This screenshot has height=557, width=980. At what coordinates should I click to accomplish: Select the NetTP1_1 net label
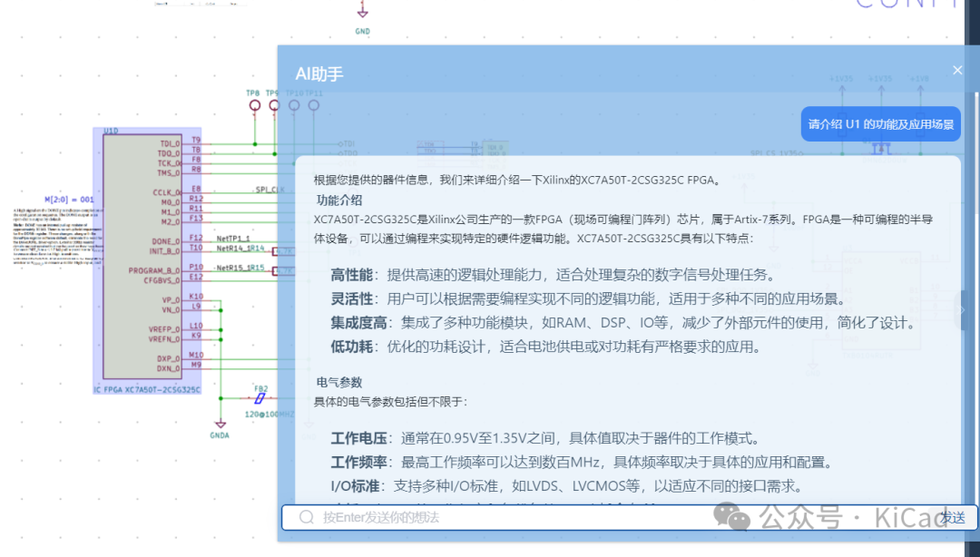click(233, 239)
